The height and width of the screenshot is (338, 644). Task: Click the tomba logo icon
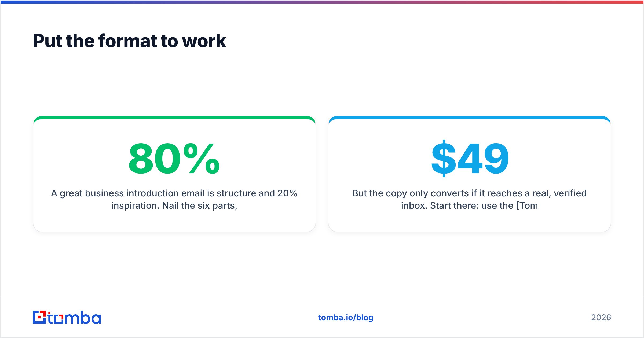(39, 317)
